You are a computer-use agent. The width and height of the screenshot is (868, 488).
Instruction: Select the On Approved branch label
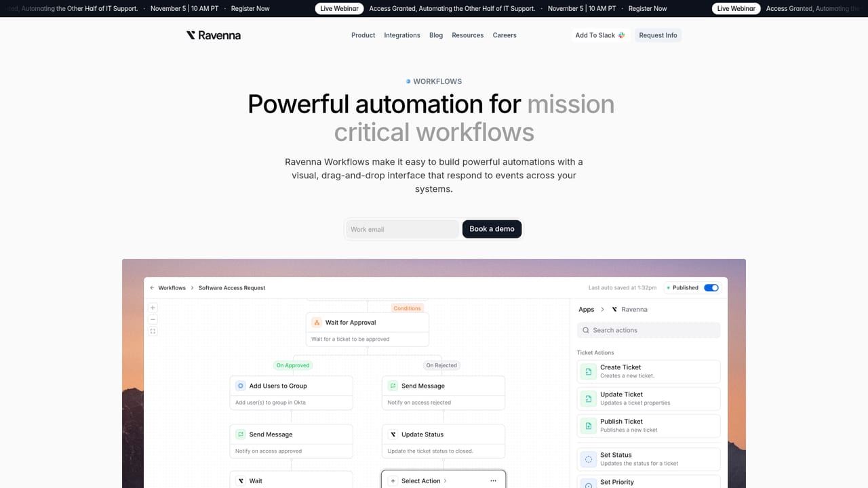coord(293,365)
